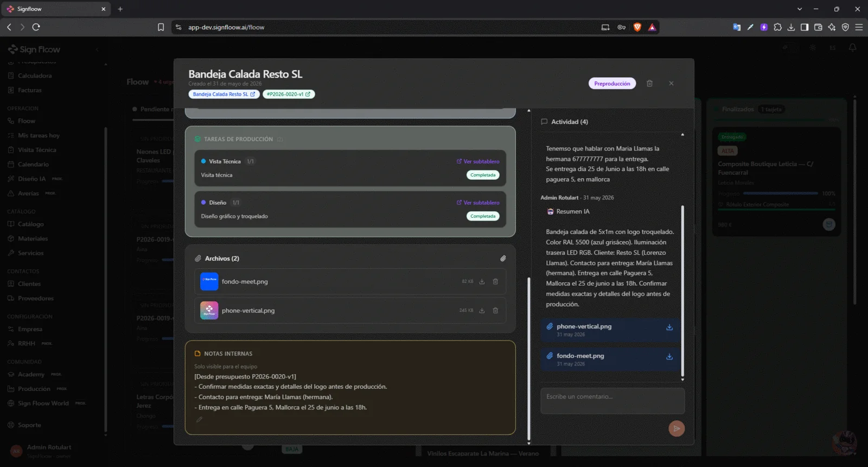The height and width of the screenshot is (467, 868).
Task: Open the #P2026-0020-v1 budget link
Action: coord(289,94)
